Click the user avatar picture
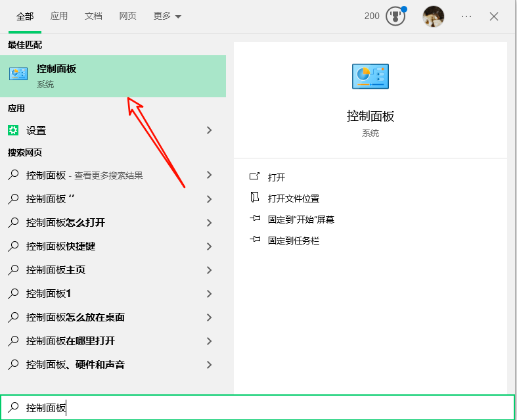 coord(434,16)
